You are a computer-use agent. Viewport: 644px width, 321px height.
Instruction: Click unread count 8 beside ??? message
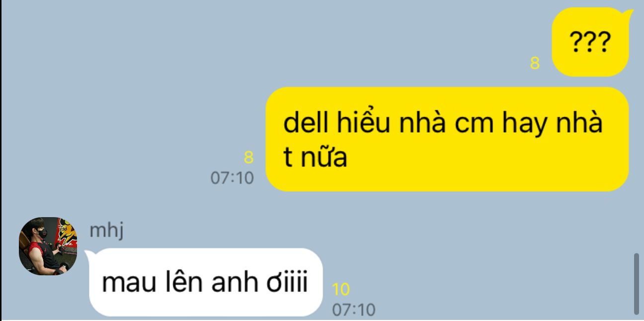point(535,63)
